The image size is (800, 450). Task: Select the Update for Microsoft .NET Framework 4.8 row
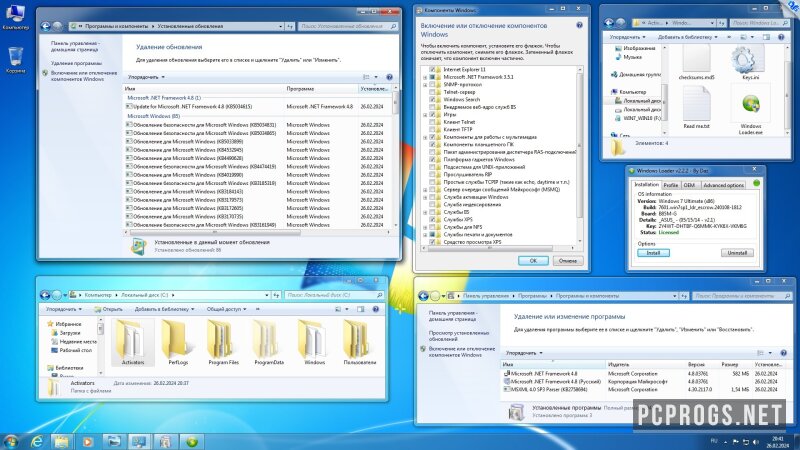click(x=259, y=107)
